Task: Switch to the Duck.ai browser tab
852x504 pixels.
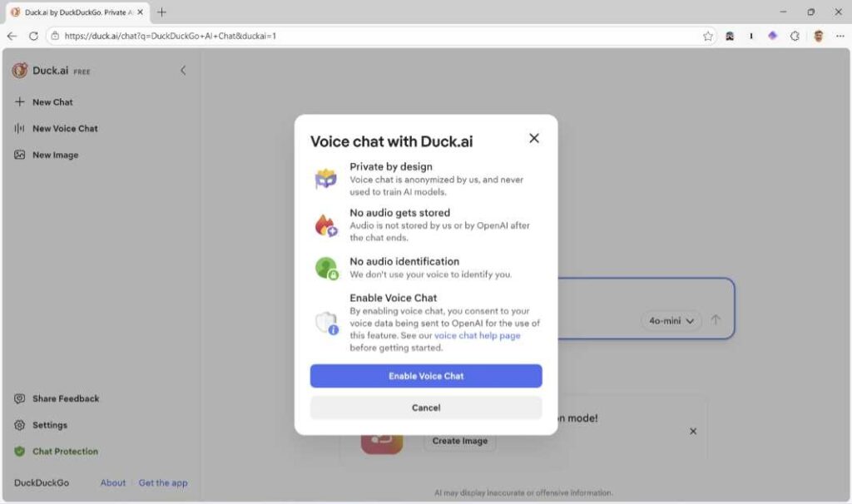Action: [75, 12]
